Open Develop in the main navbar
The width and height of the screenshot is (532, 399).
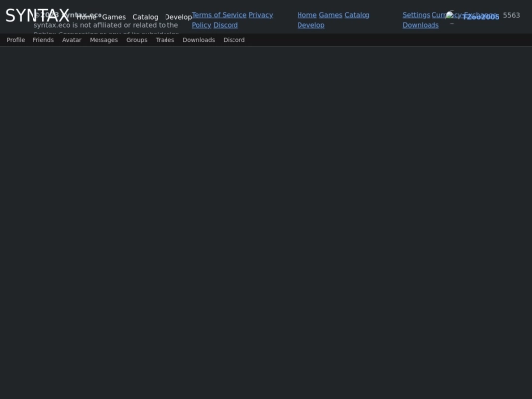point(178,17)
